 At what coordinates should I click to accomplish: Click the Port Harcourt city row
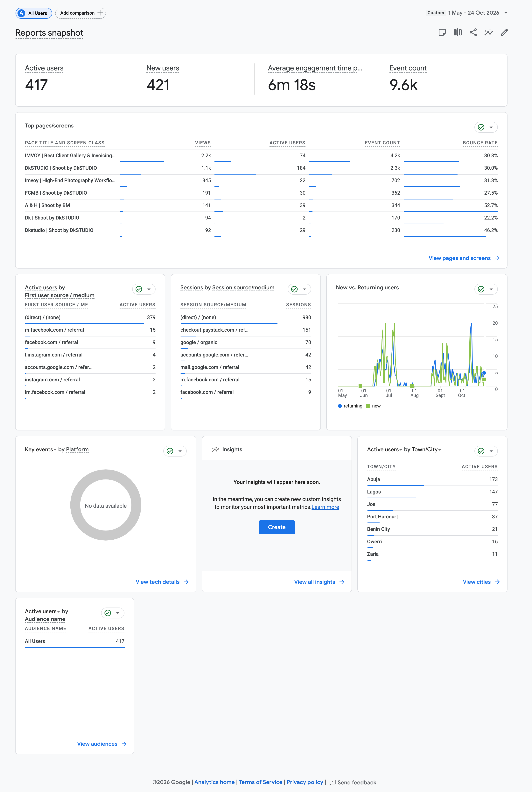[x=432, y=517]
